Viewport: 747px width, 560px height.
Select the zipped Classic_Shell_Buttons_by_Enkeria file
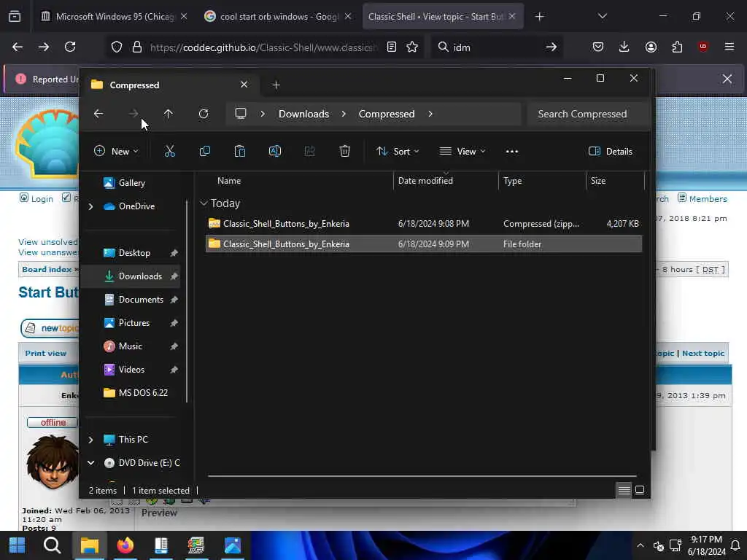(424, 224)
